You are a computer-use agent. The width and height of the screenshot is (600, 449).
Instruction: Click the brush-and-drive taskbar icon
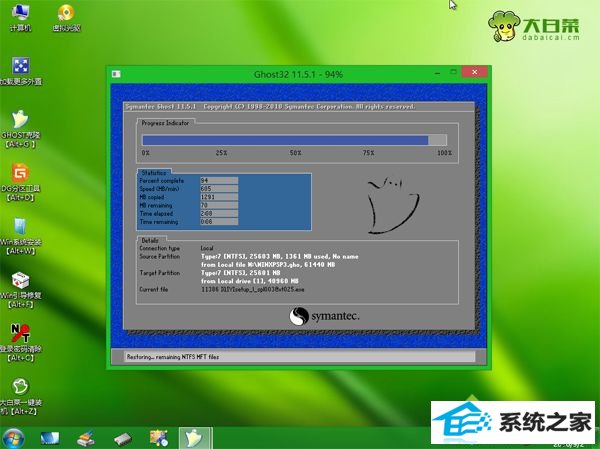[86, 439]
